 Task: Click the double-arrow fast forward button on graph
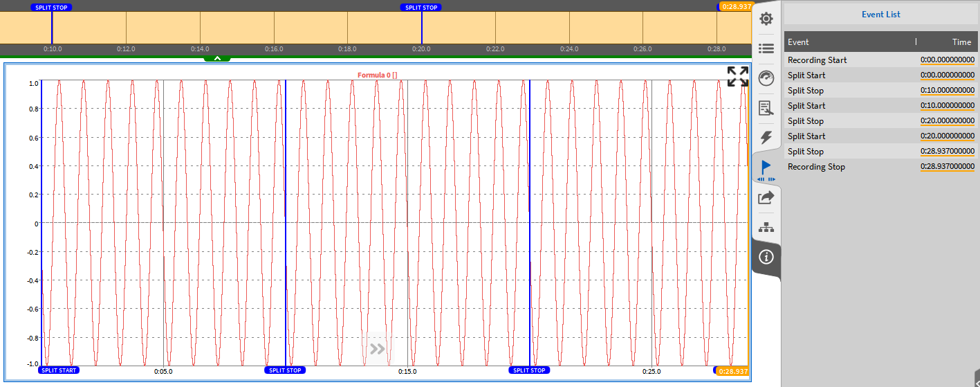pos(377,349)
